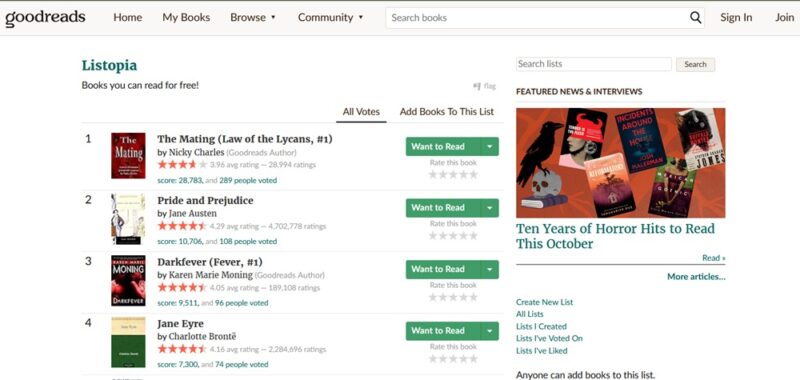The image size is (800, 380).
Task: Click the Search lists button
Action: tap(695, 64)
